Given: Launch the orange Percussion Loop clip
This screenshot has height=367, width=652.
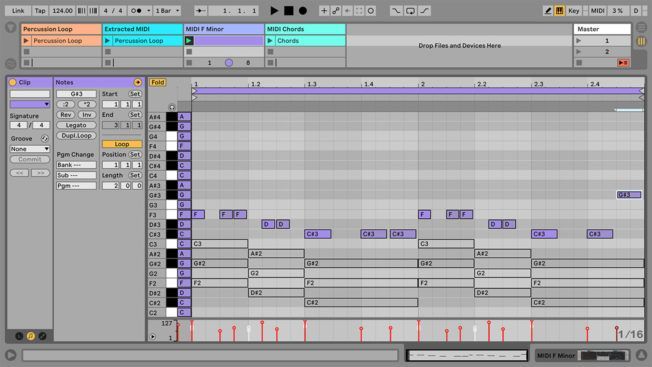Looking at the screenshot, I should [x=27, y=41].
